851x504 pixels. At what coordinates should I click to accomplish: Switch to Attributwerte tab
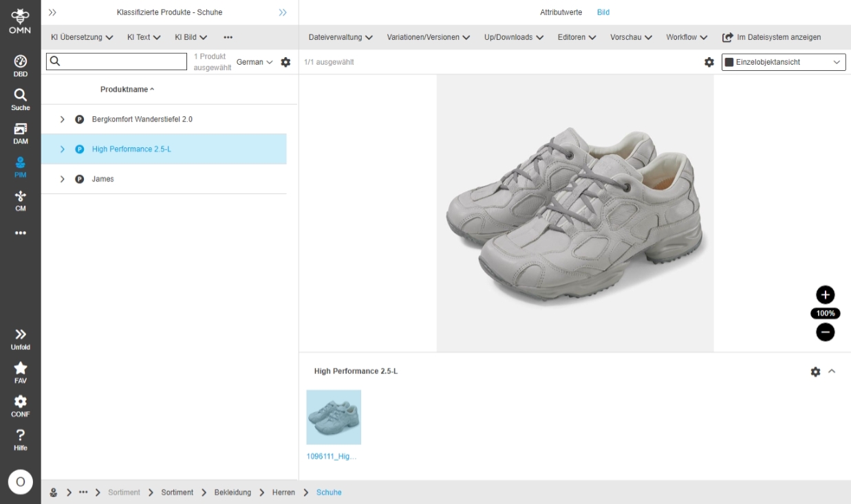(x=561, y=12)
